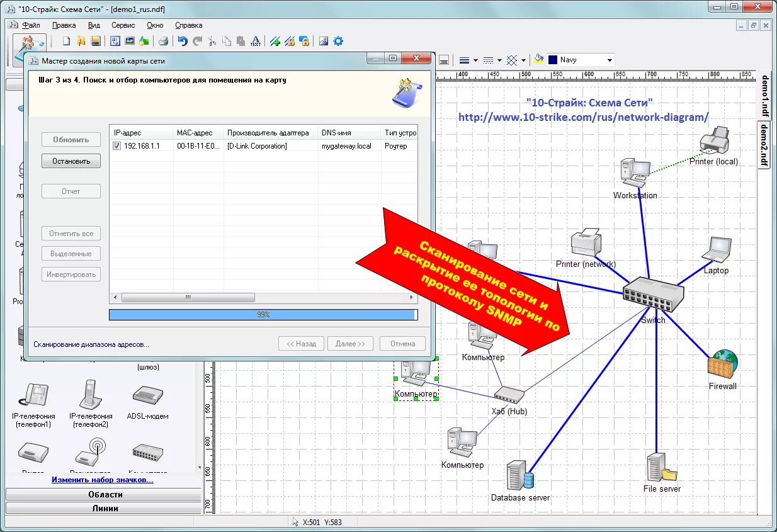Click the Insert text tool icon
This screenshot has width=777, height=532.
[256, 42]
